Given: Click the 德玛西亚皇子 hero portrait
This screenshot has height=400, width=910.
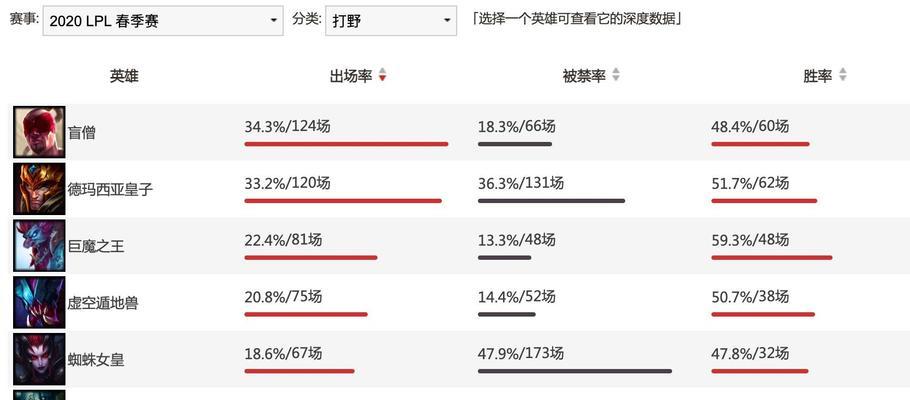Looking at the screenshot, I should (39, 189).
